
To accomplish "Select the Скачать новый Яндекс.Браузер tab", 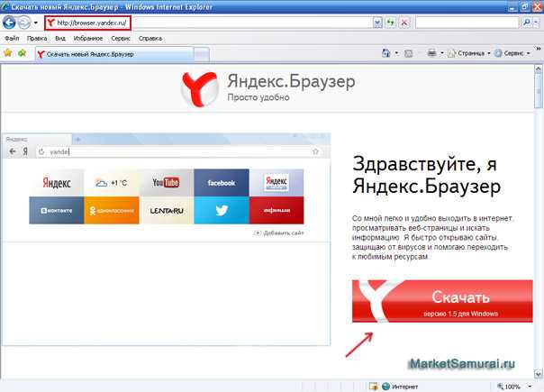I will pyautogui.click(x=114, y=54).
